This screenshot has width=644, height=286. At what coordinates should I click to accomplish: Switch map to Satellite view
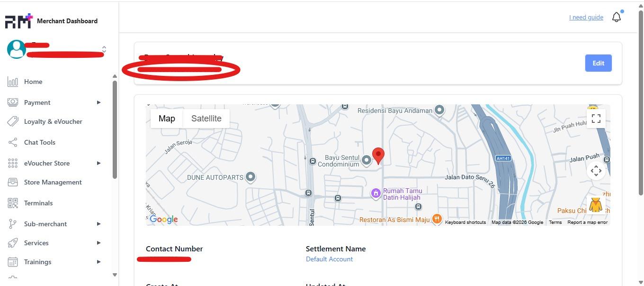point(206,119)
